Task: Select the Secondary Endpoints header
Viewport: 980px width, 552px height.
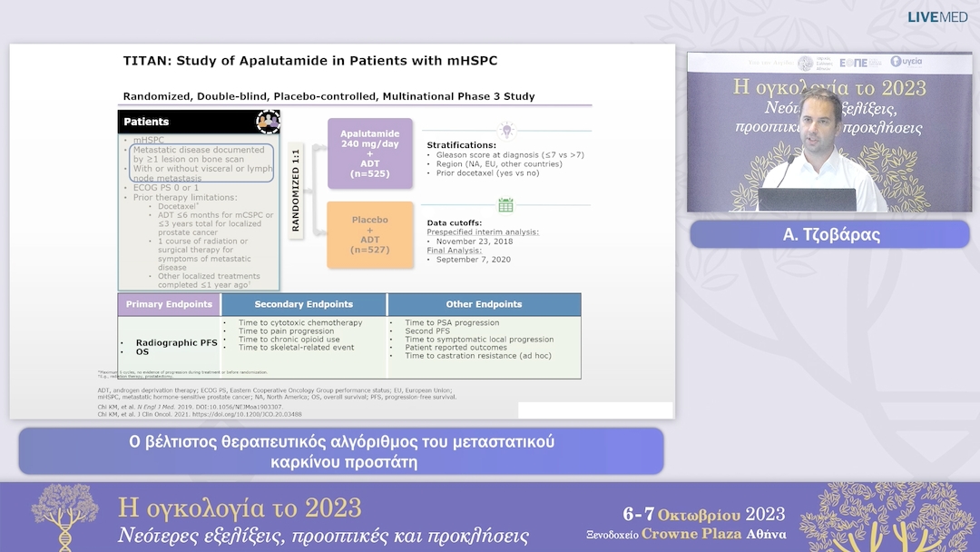Action: [x=304, y=304]
